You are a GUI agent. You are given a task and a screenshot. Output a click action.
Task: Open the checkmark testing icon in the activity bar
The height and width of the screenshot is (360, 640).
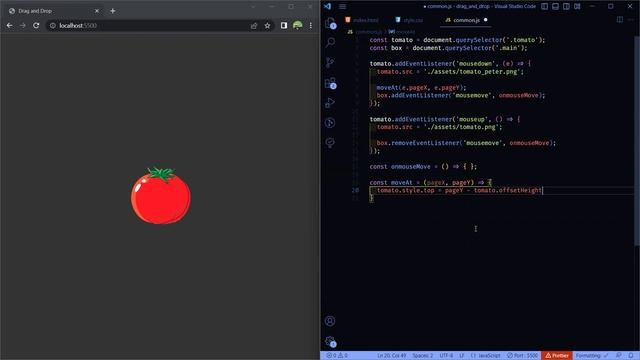tap(330, 142)
